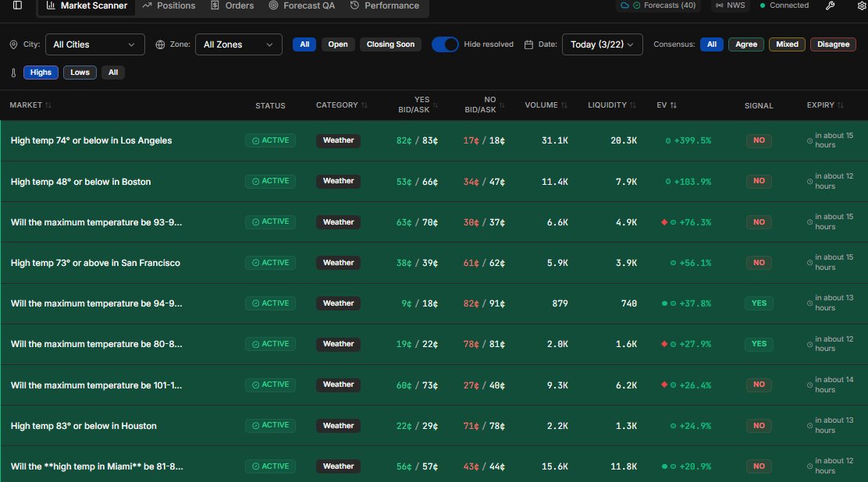
Task: Click the calendar icon beside Date
Action: click(528, 44)
